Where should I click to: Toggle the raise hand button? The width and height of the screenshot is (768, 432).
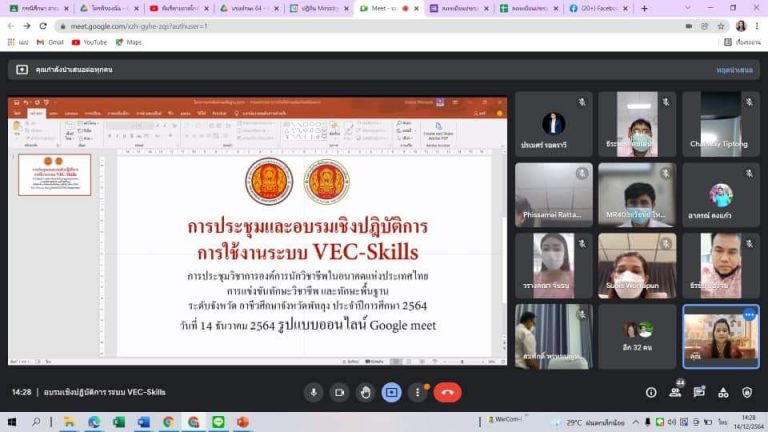tap(365, 392)
